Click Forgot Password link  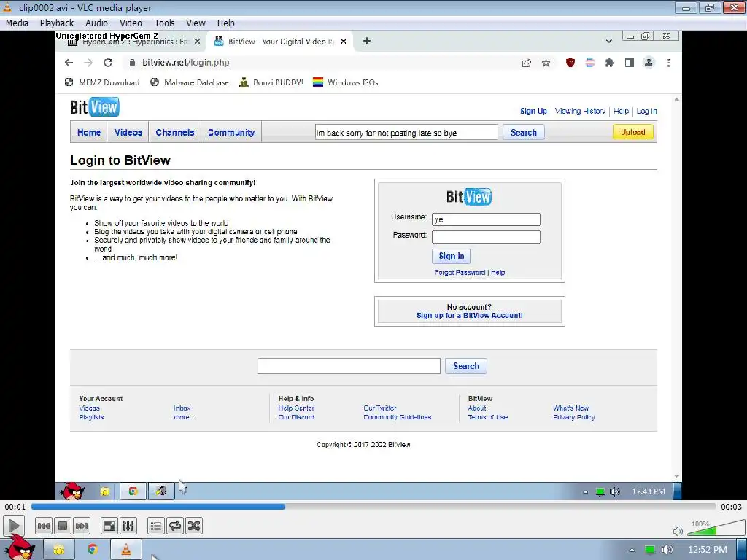click(x=460, y=273)
